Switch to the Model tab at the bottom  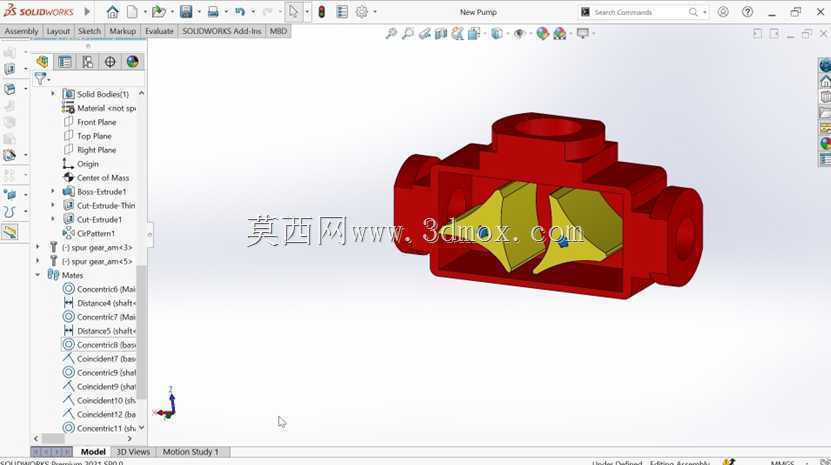[93, 452]
